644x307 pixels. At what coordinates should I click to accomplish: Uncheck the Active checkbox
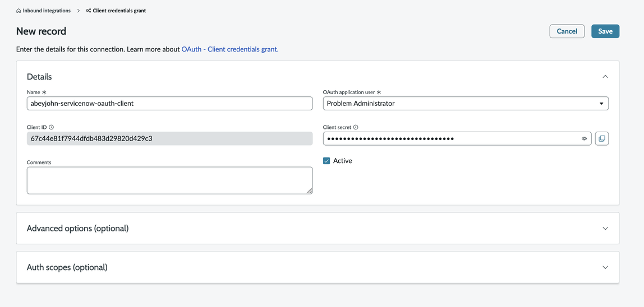[326, 161]
